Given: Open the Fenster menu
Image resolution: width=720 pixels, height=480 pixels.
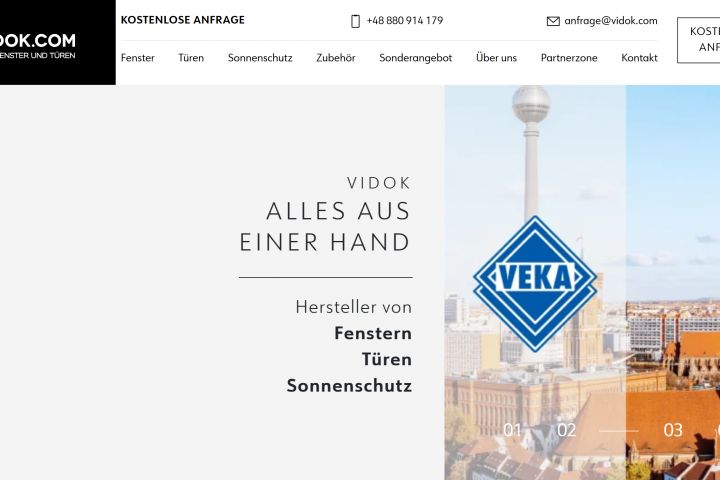Looking at the screenshot, I should (x=138, y=58).
